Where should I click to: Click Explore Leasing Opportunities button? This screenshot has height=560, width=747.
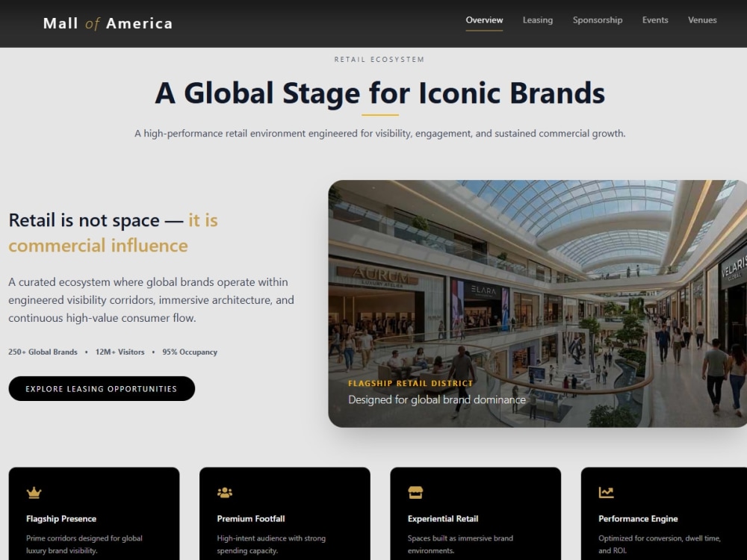point(102,388)
